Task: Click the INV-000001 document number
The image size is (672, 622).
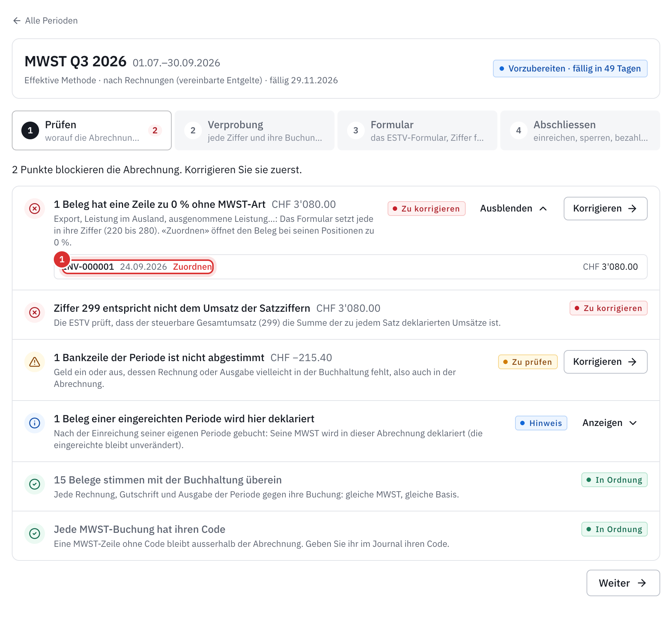Action: [88, 267]
